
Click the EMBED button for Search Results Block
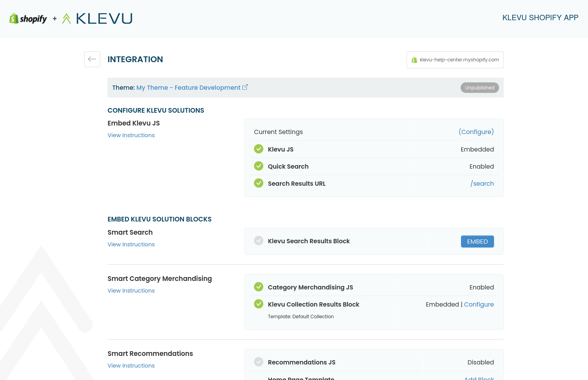point(477,241)
